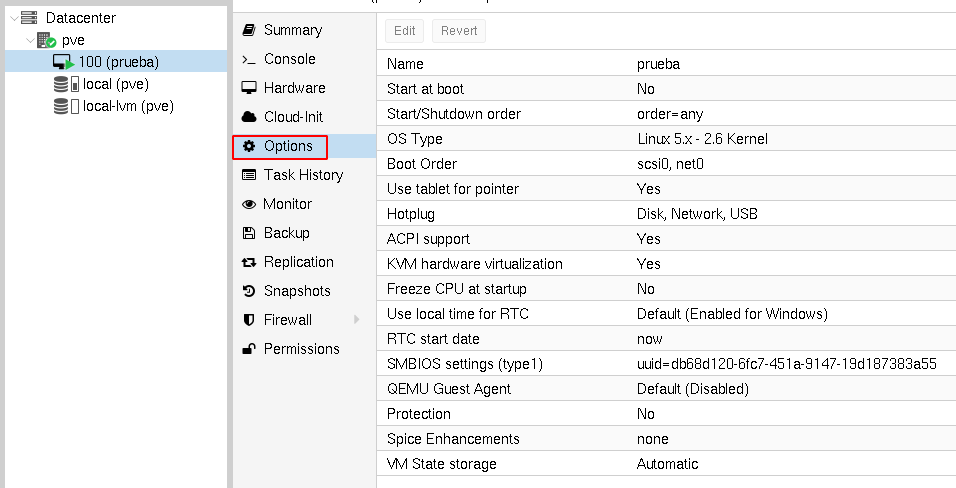Click the Revert button
The image size is (956, 488).
pos(460,30)
